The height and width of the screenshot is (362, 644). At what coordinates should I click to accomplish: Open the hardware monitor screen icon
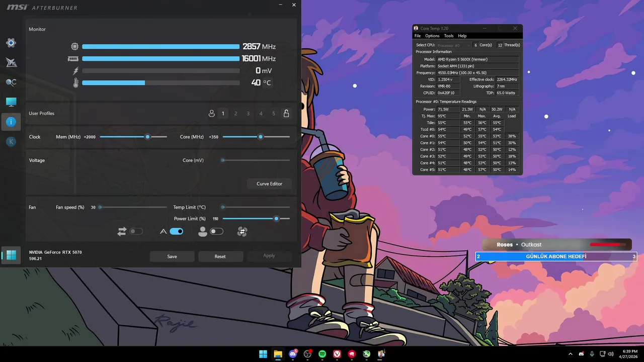point(11,102)
